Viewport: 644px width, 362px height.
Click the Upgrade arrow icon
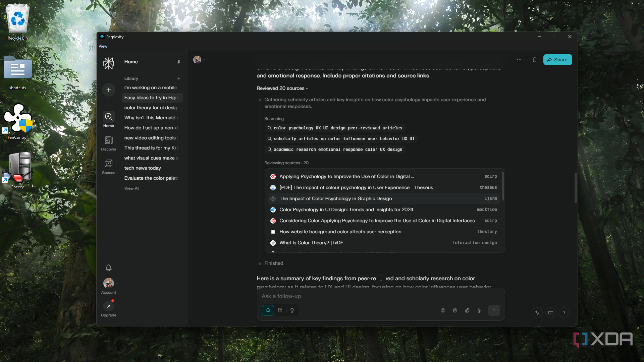108,306
